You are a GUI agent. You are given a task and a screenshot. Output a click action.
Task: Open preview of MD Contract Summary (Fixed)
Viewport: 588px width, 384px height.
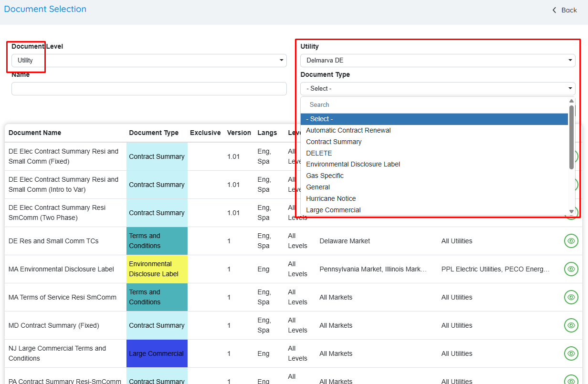571,325
